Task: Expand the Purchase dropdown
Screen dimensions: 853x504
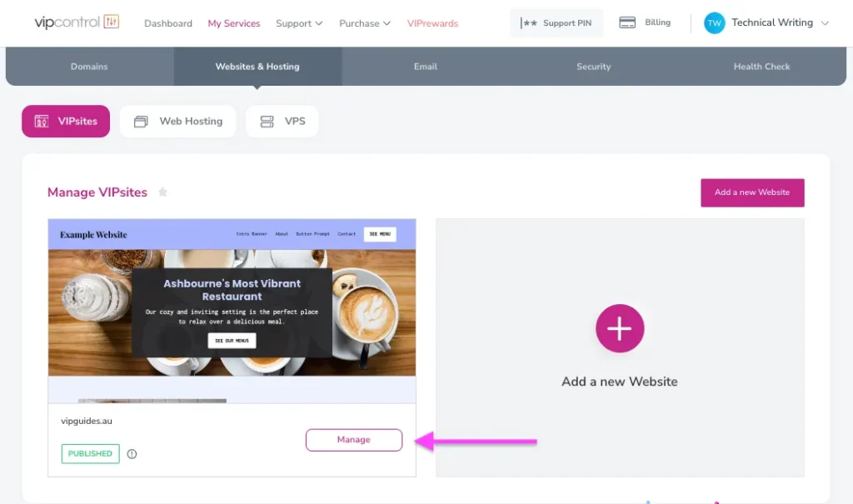Action: click(364, 24)
